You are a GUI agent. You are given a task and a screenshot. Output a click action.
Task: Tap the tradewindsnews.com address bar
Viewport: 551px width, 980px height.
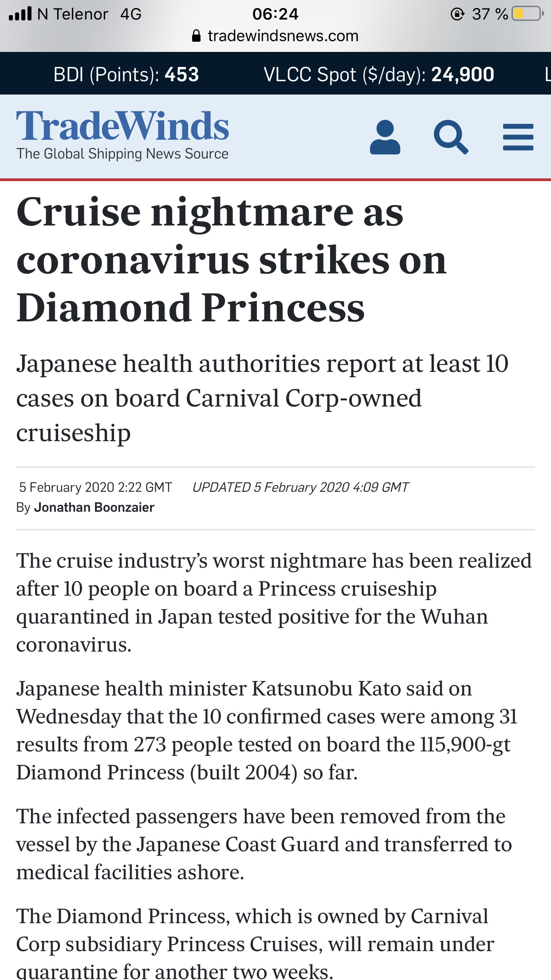tap(275, 36)
